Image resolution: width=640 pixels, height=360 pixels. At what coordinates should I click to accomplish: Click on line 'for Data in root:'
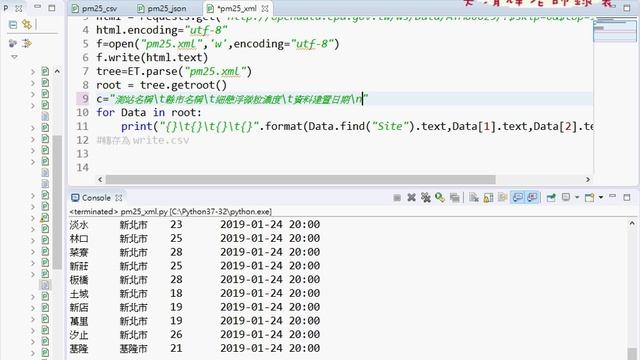[x=149, y=113]
